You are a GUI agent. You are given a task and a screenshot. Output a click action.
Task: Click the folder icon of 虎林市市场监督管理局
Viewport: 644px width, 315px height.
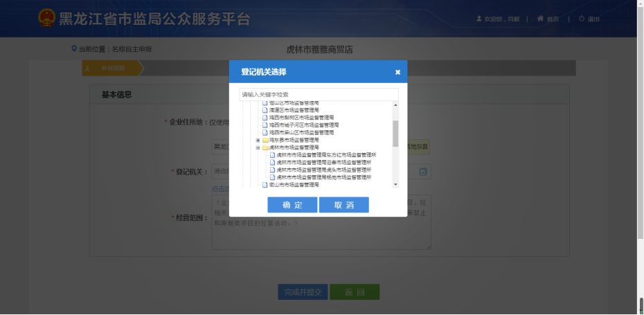(x=265, y=147)
